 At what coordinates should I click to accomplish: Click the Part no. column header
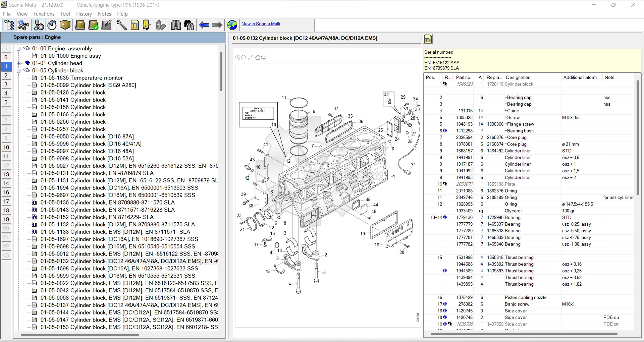[464, 77]
